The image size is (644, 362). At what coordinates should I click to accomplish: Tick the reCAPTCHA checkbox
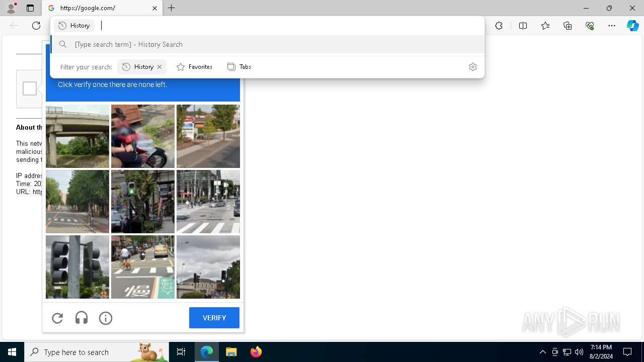30,88
